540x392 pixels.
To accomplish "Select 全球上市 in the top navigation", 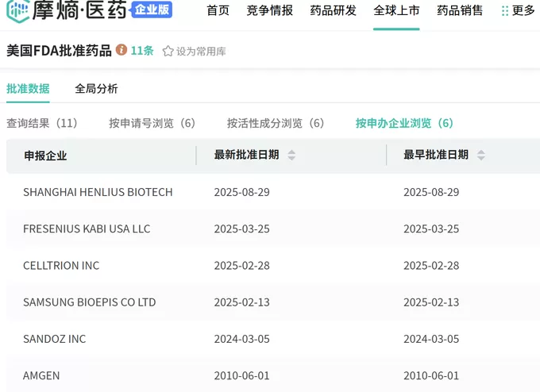I will point(396,11).
